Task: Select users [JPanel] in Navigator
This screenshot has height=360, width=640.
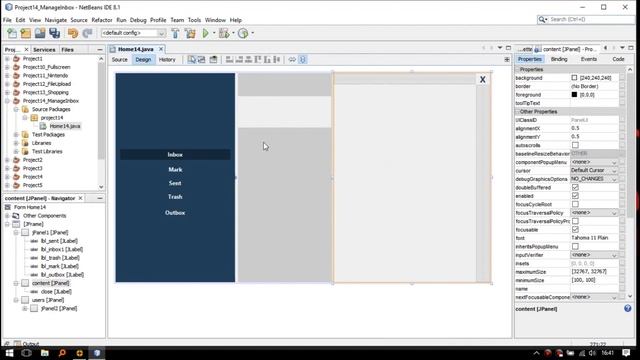Action: point(48,300)
